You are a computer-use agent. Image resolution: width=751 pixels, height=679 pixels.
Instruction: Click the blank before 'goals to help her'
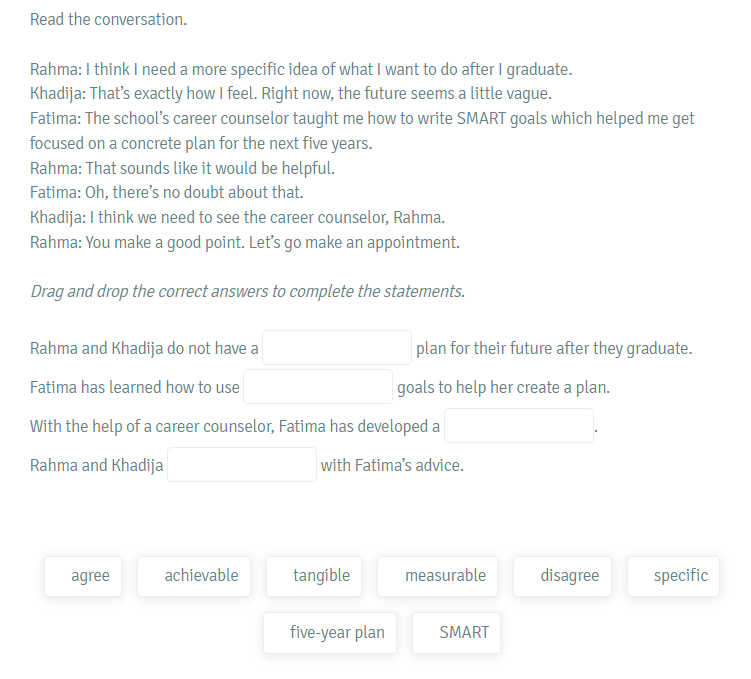[318, 386]
